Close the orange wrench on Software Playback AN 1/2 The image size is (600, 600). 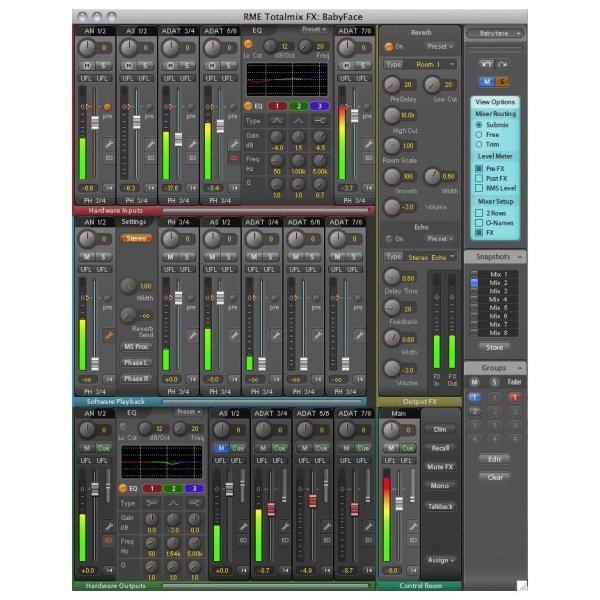(109, 335)
